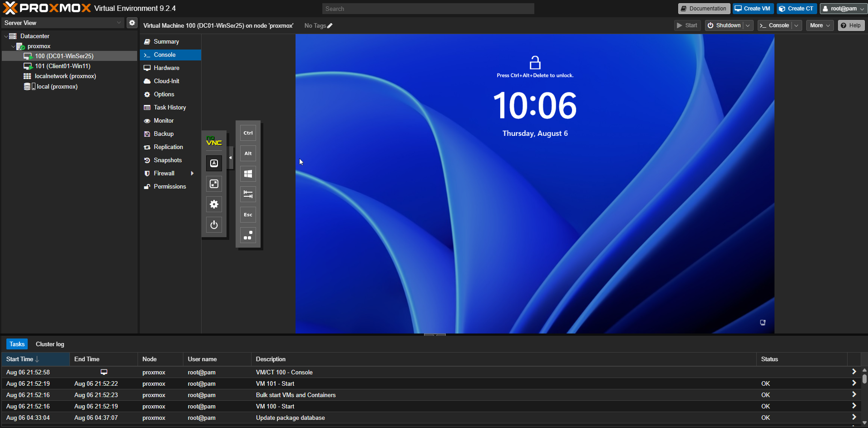Click the Start VM button

click(x=687, y=25)
